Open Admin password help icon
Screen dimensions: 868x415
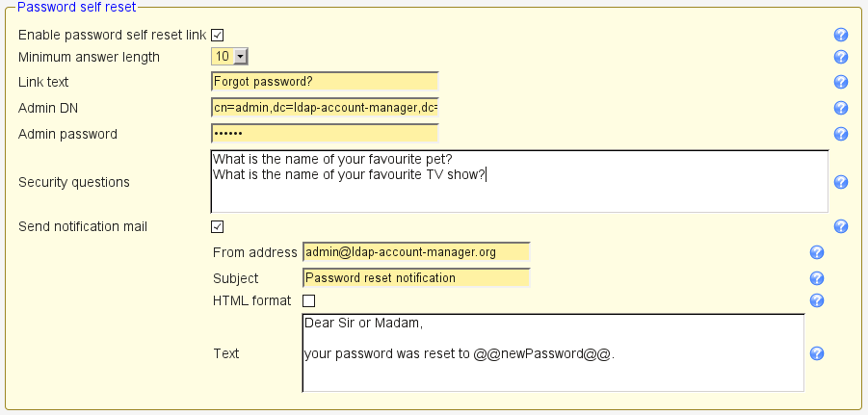point(841,134)
